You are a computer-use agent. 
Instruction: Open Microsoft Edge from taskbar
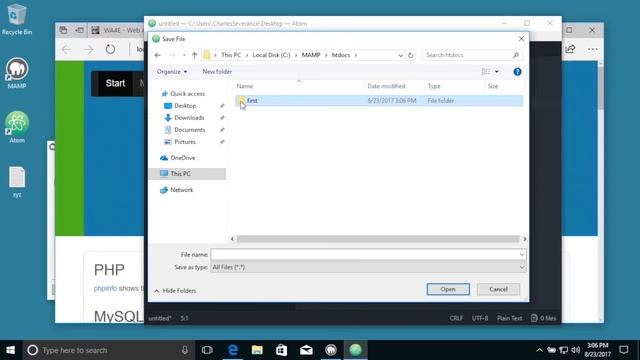click(233, 350)
